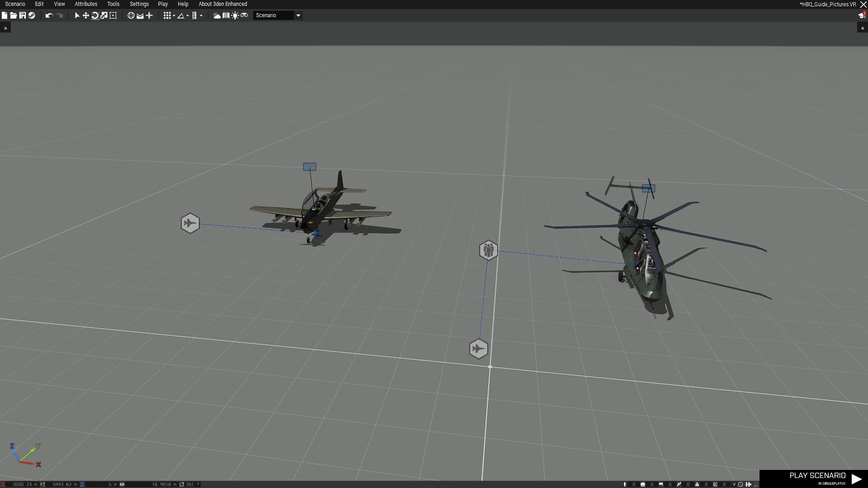Select the airplane hexagon icon below the infantry group
This screenshot has width=868, height=488.
click(479, 349)
